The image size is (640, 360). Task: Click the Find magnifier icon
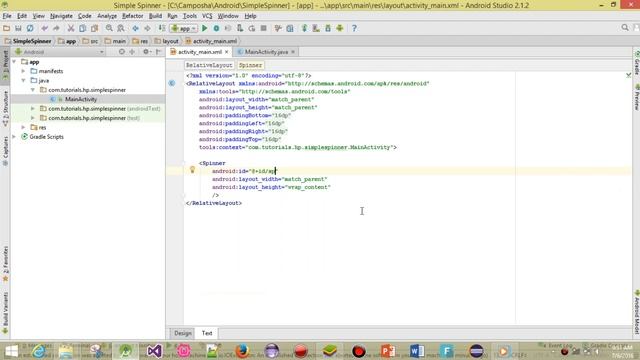[109, 28]
